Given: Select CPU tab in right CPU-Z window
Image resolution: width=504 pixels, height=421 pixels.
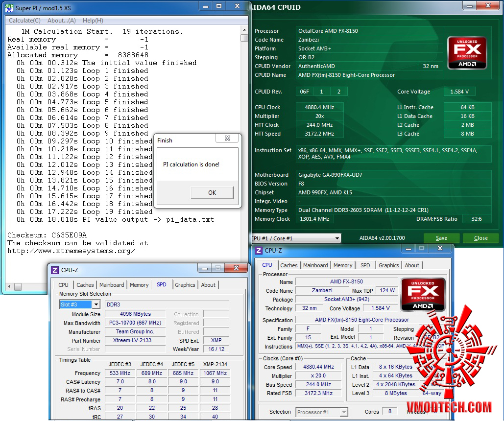Looking at the screenshot, I should coord(267,265).
